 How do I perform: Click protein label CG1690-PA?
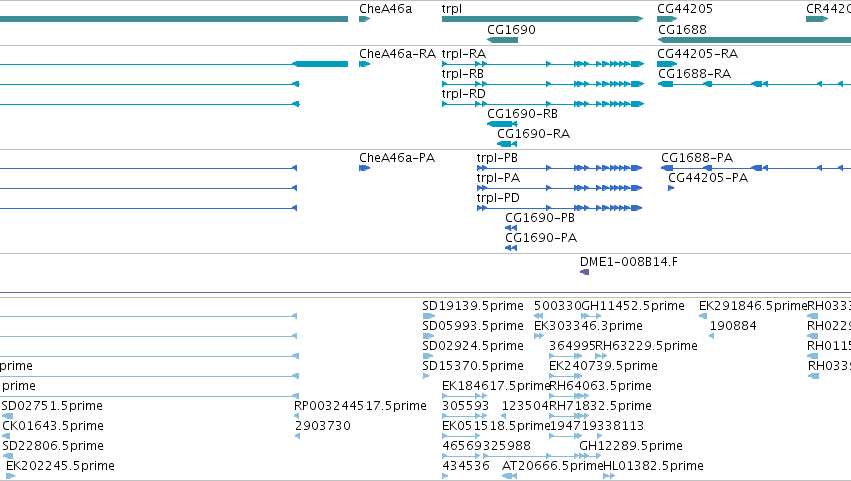(541, 238)
